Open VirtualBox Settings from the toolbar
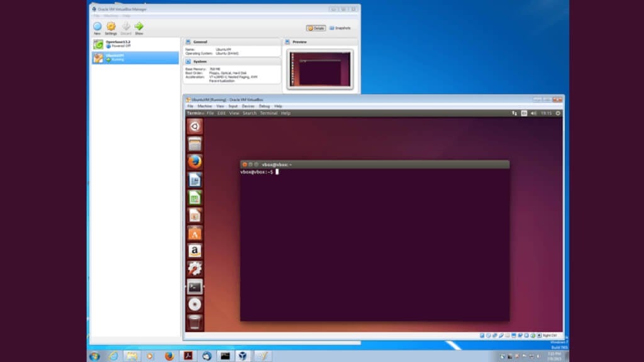Screen dimensions: 644x362 (x=111, y=26)
